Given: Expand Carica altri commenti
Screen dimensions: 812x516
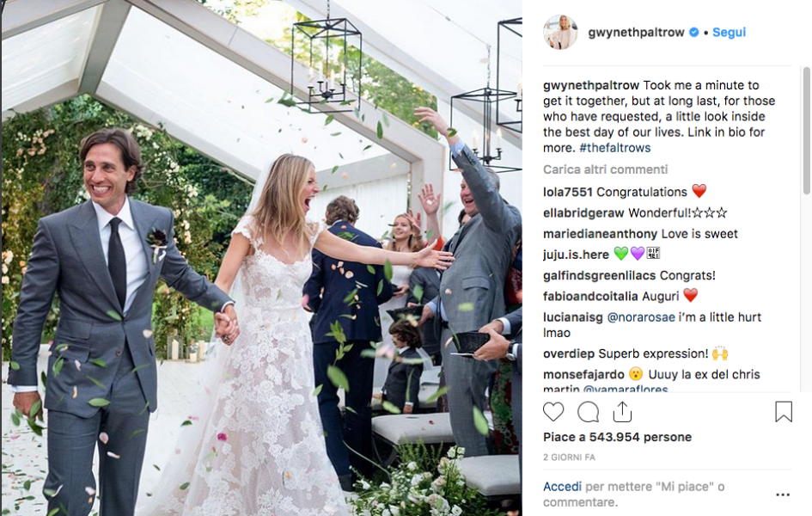Looking at the screenshot, I should (x=606, y=169).
